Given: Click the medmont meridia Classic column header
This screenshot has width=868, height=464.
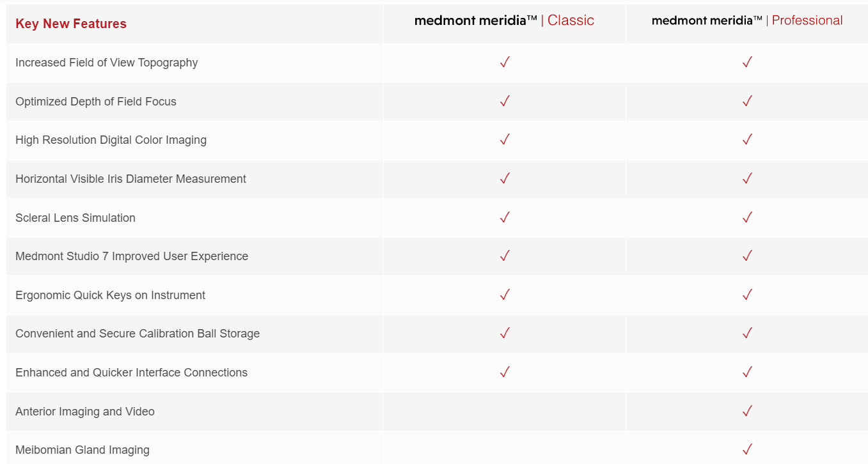Looking at the screenshot, I should (504, 20).
